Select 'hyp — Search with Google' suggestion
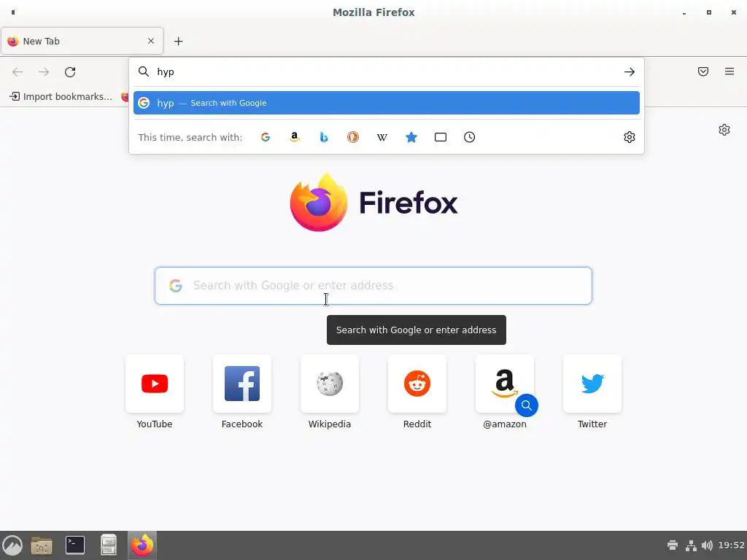The image size is (747, 560). click(x=387, y=103)
